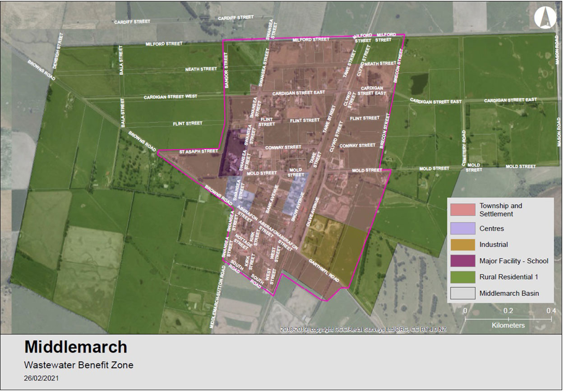Click the Kilometers scale bar
The image size is (564, 392).
(508, 319)
